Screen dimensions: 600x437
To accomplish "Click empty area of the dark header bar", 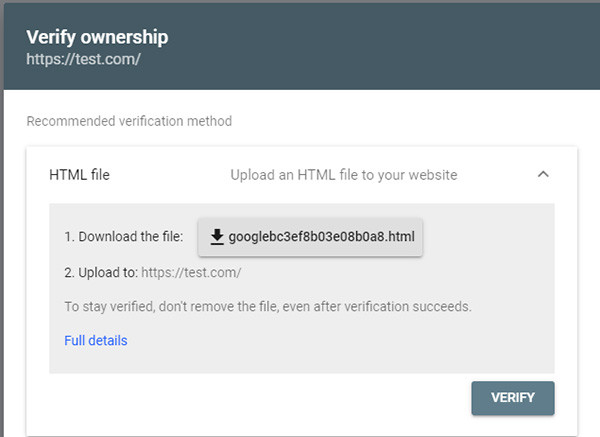I will tap(383, 46).
